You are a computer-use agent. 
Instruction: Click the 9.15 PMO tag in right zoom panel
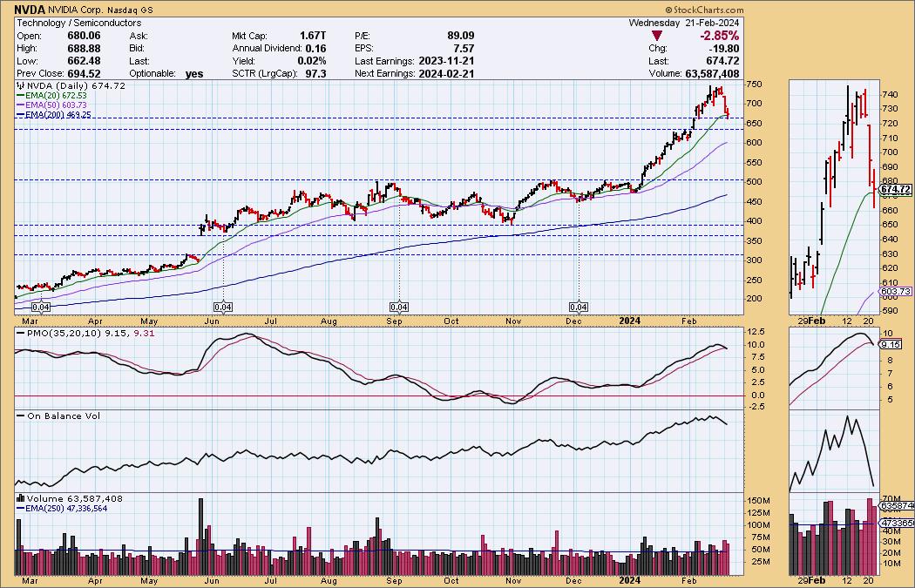click(x=890, y=345)
